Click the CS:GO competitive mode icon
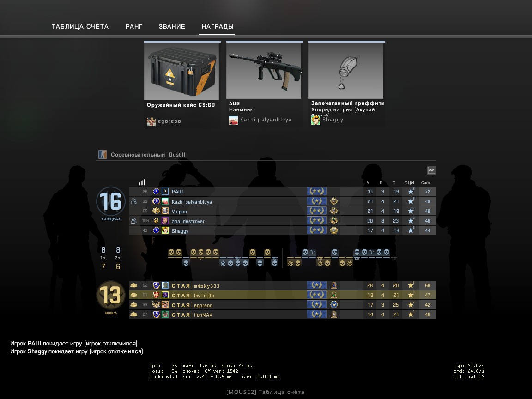The height and width of the screenshot is (399, 532). click(103, 155)
